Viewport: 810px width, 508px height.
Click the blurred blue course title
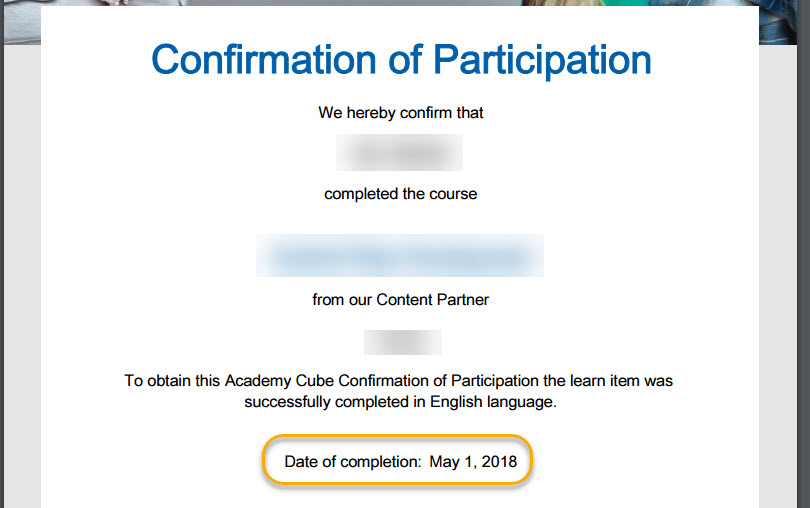[400, 255]
